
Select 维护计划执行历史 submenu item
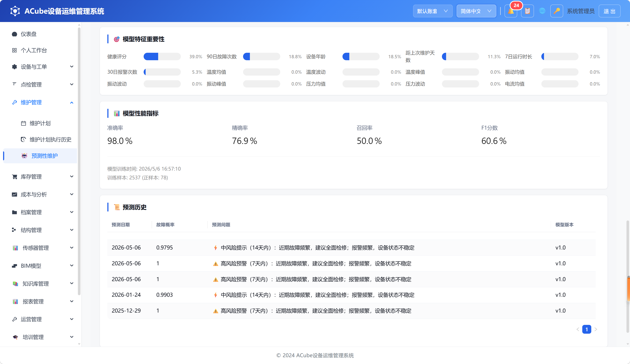click(40, 139)
